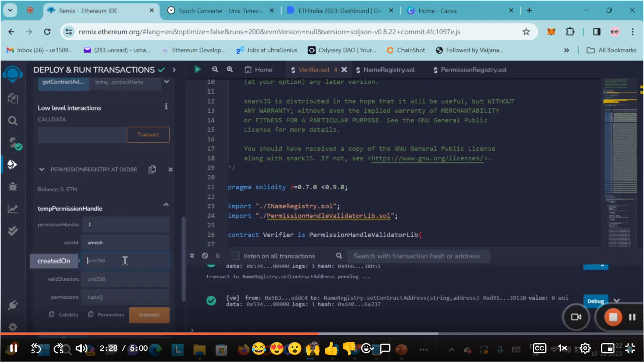Open the Remix home logo icon

click(12, 75)
